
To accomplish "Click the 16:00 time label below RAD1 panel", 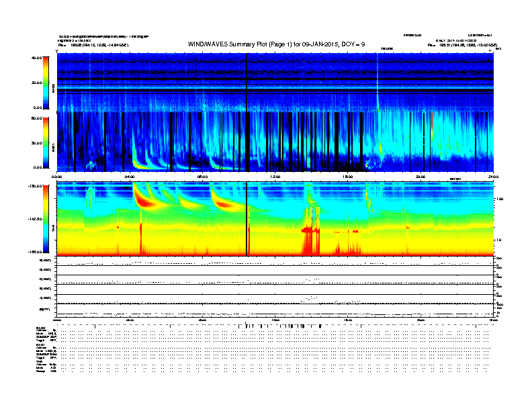I will [x=348, y=177].
